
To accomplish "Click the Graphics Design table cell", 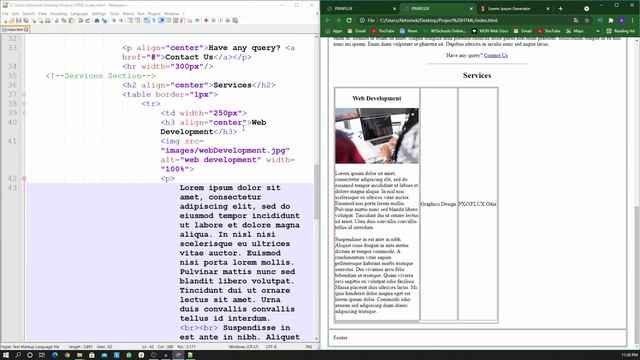I will [x=438, y=204].
